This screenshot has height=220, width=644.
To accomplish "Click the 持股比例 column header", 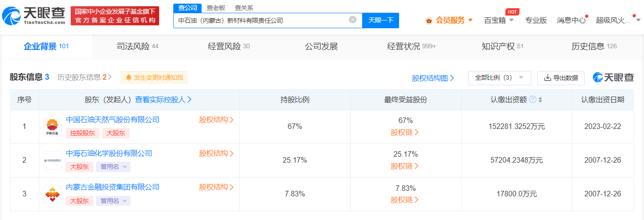I will coord(295,100).
